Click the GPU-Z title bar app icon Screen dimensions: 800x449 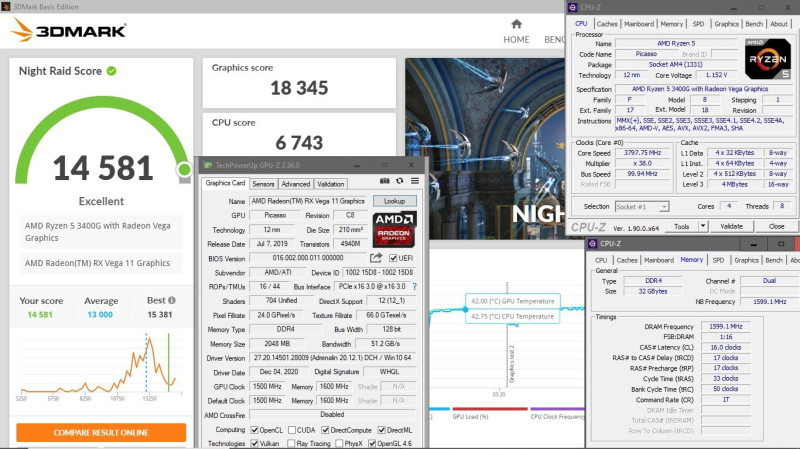click(x=208, y=165)
